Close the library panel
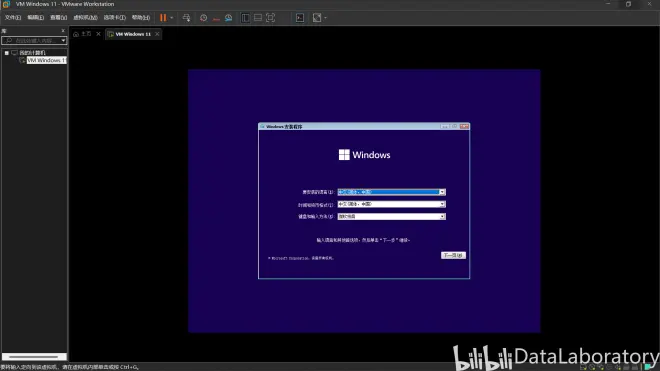Image resolution: width=660 pixels, height=371 pixels. (63, 31)
